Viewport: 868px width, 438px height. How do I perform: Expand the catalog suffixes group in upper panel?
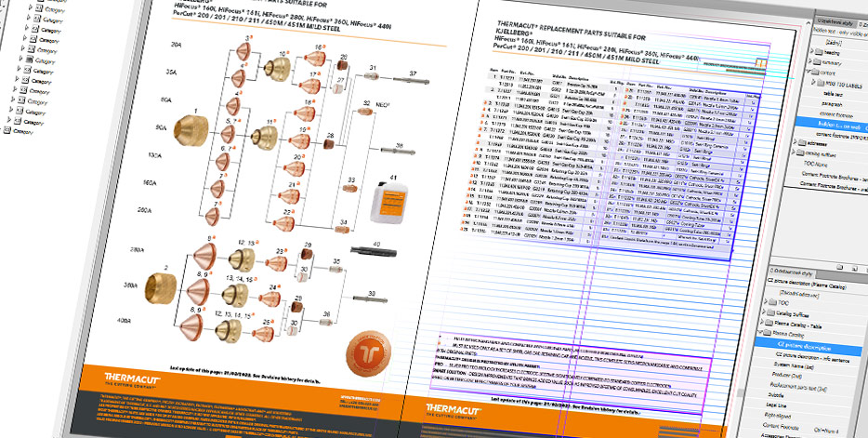[793, 153]
